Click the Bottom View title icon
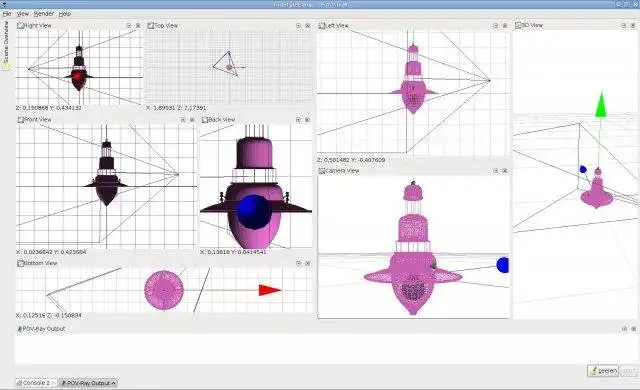640x390 pixels. pyautogui.click(x=20, y=263)
